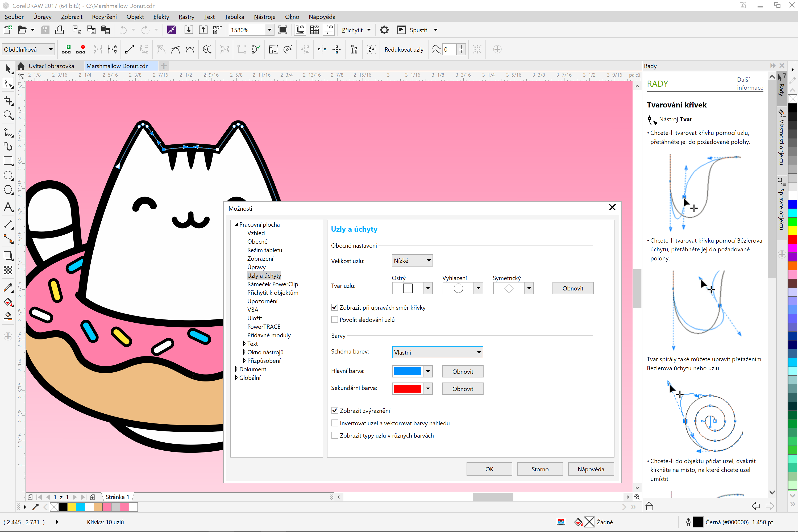Click the New document icon
The height and width of the screenshot is (532, 798).
[x=8, y=30]
